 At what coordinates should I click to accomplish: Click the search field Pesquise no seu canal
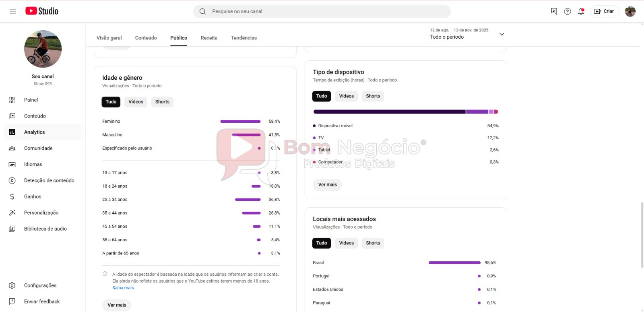[x=322, y=11]
